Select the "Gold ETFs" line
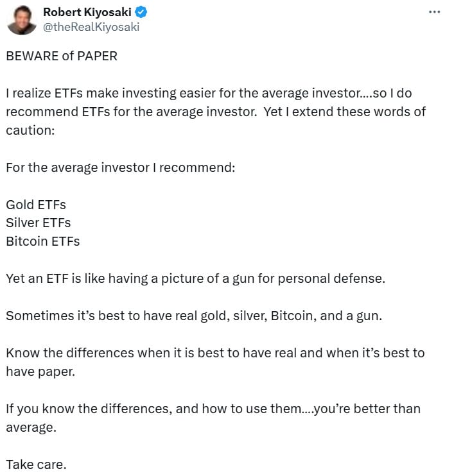454x476 pixels. pos(36,205)
